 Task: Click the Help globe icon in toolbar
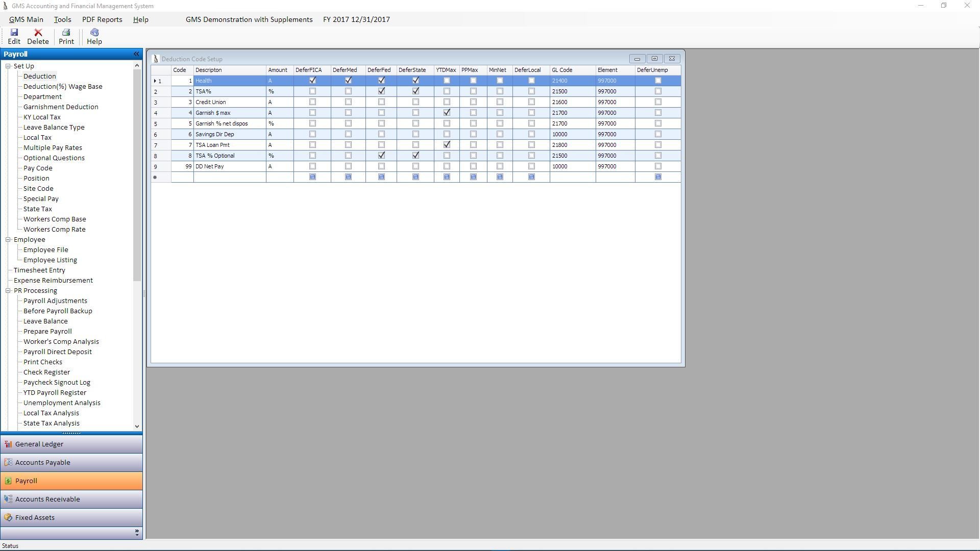pyautogui.click(x=94, y=33)
